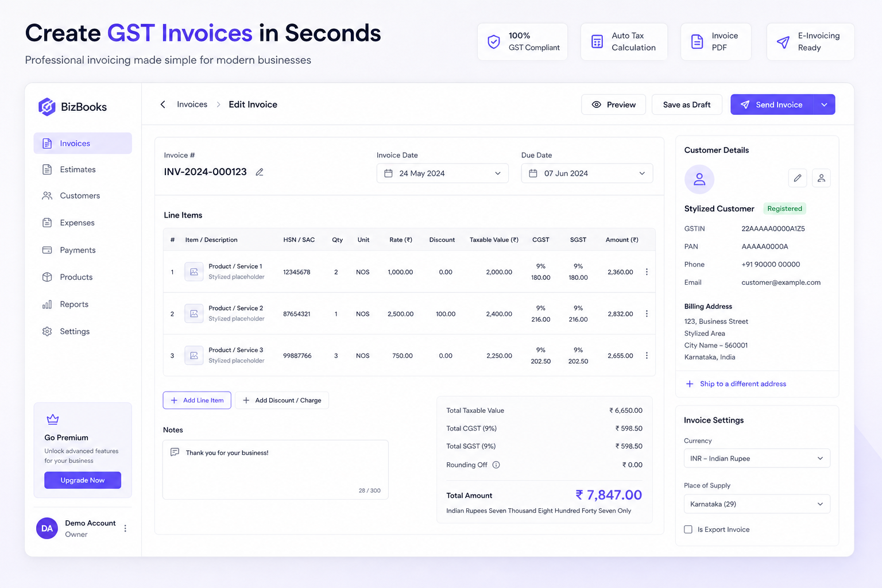Open Settings in the sidebar
Viewport: 882px width, 588px height.
point(83,331)
